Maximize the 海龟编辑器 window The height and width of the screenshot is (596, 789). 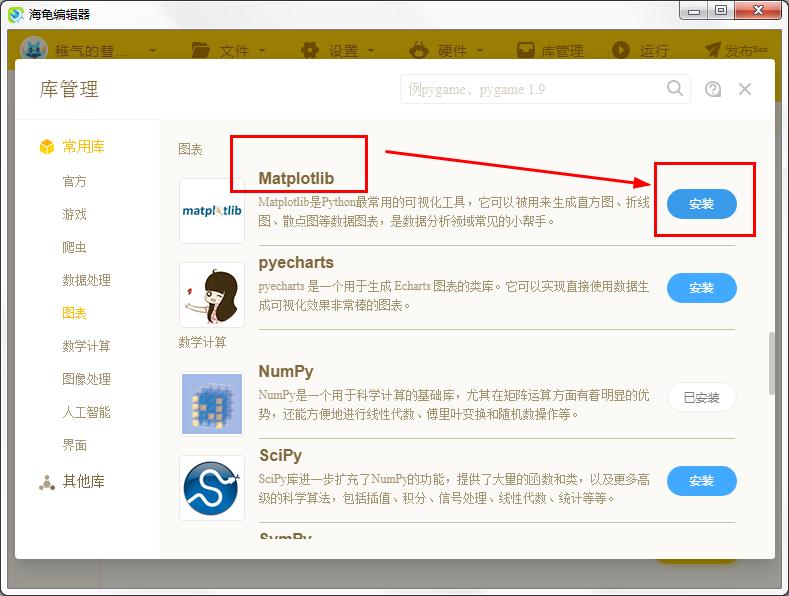721,11
